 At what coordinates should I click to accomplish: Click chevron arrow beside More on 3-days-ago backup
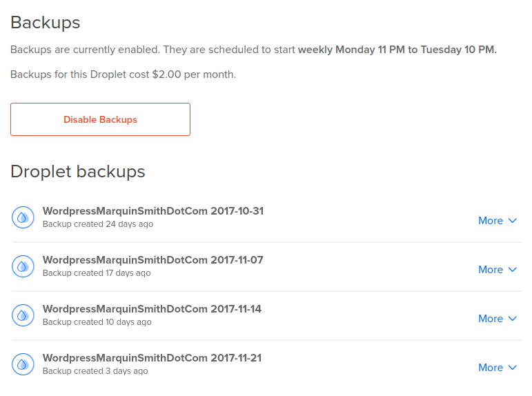(512, 368)
